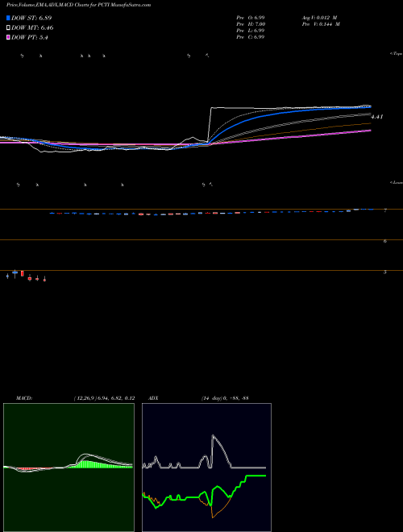403x532 pixels.
Task: Click the 'ADX' panel heading
Action: coord(153,397)
